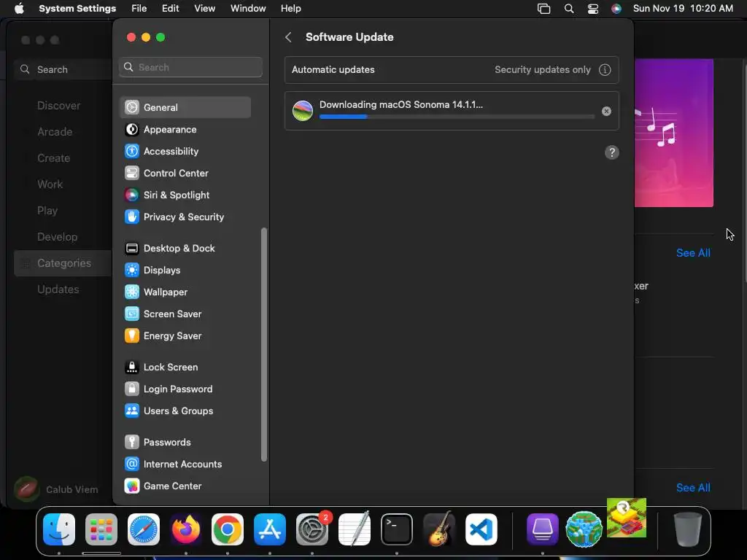Open Privacy & Security settings
Viewport: 747px width, 560px height.
click(x=185, y=217)
